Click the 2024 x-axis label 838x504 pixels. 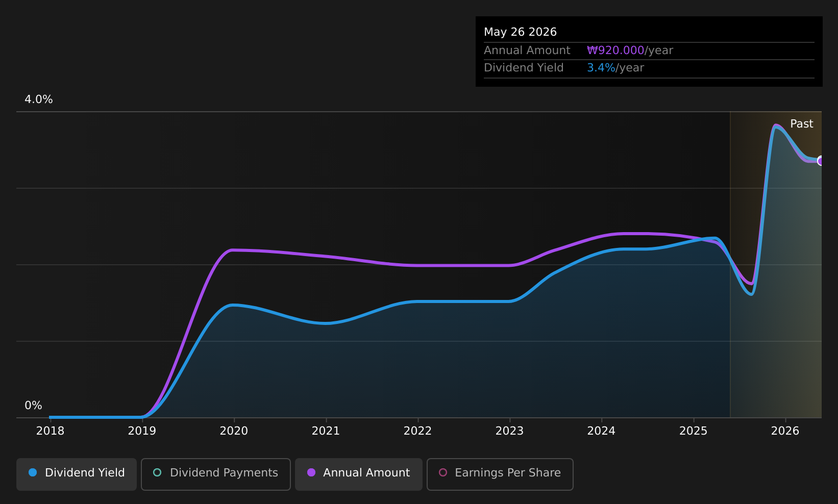601,431
